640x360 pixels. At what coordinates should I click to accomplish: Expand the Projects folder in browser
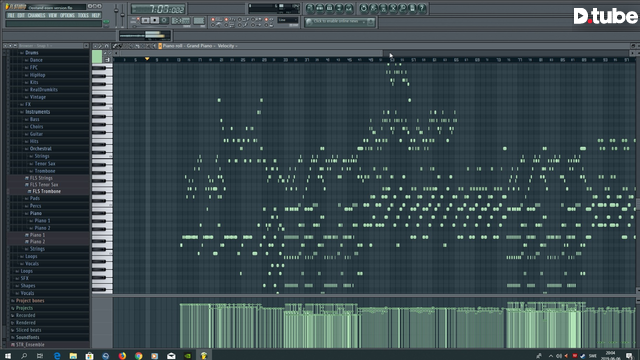(24, 308)
